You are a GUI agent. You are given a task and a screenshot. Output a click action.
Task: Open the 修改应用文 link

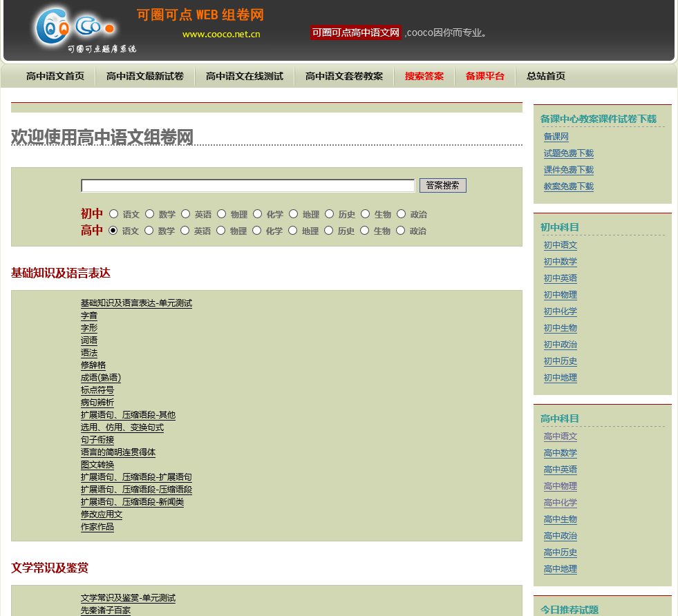click(x=102, y=515)
